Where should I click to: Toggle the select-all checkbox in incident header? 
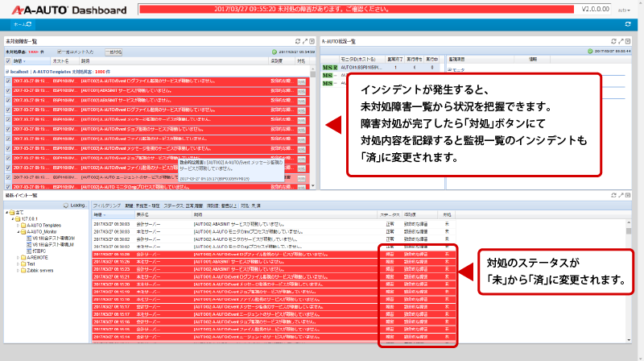coord(8,61)
